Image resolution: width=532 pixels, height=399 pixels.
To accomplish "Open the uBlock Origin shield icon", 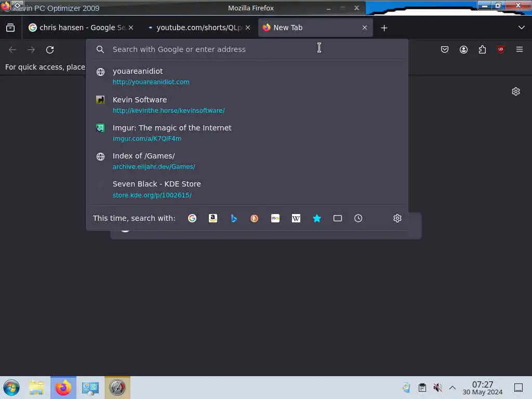I will (501, 49).
